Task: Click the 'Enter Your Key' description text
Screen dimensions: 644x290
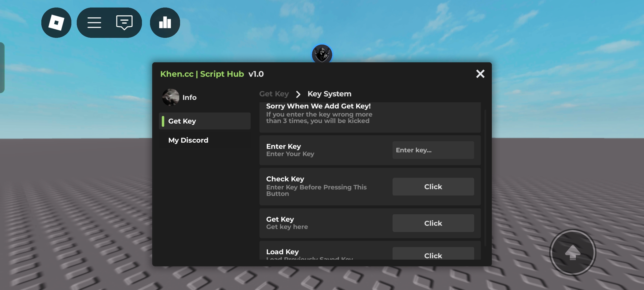Action: (290, 154)
